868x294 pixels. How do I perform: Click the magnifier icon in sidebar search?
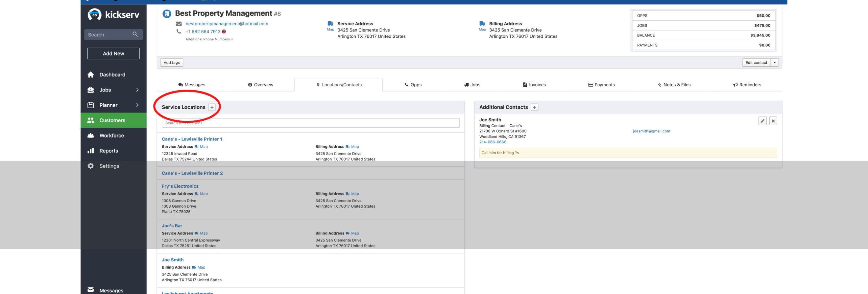[x=135, y=34]
